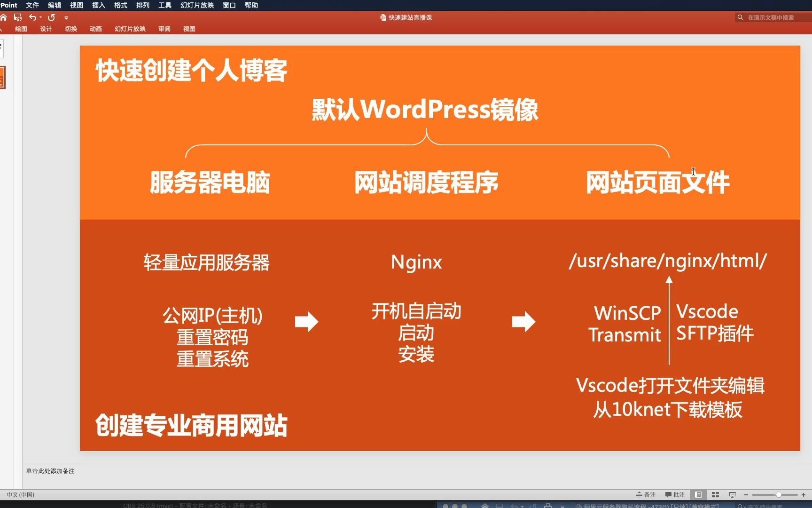Click the 中文(中国) language indicator

point(21,494)
